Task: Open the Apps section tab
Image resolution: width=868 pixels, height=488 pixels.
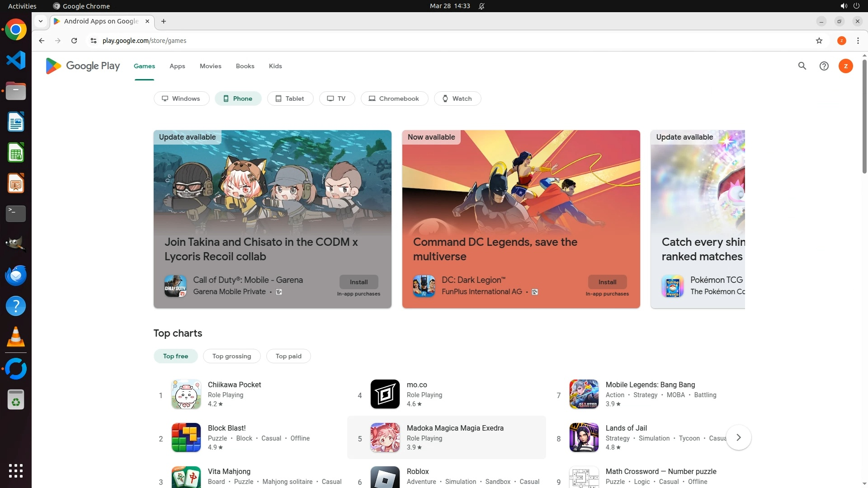Action: [177, 66]
